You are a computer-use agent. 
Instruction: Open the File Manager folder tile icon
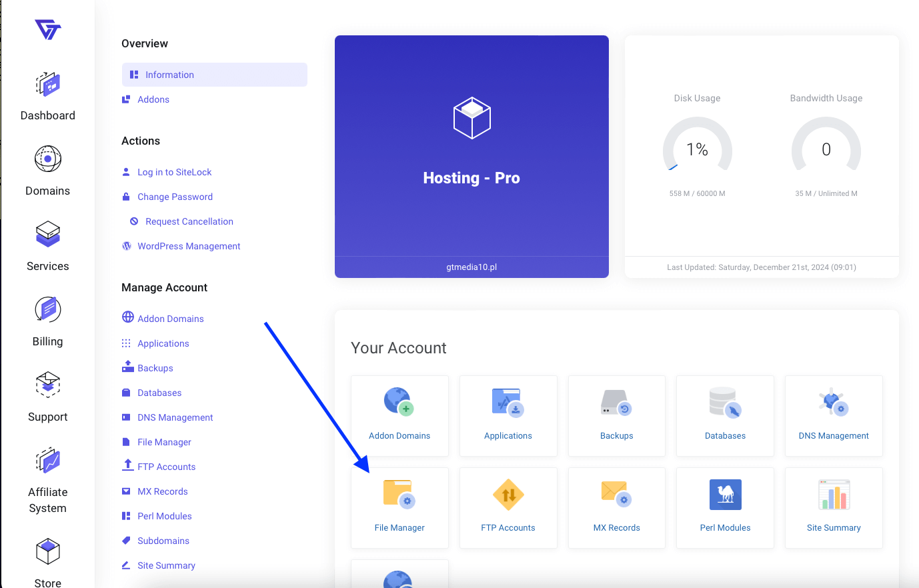(399, 495)
